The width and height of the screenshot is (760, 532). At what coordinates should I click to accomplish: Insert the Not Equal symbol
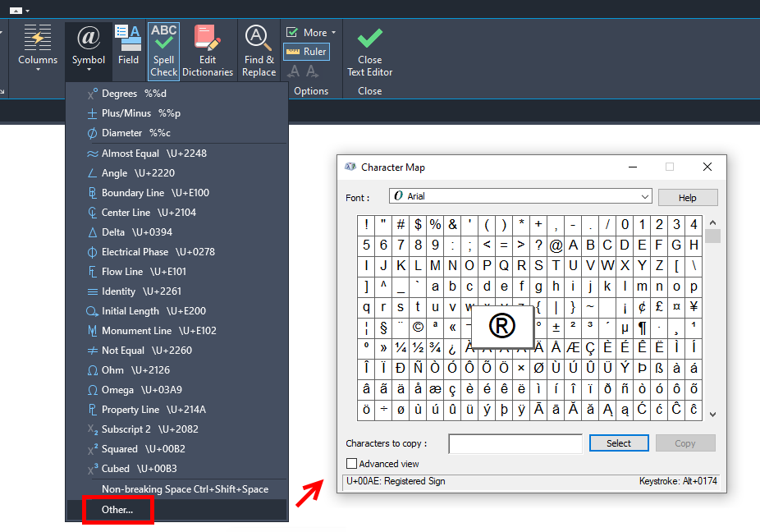click(x=177, y=350)
